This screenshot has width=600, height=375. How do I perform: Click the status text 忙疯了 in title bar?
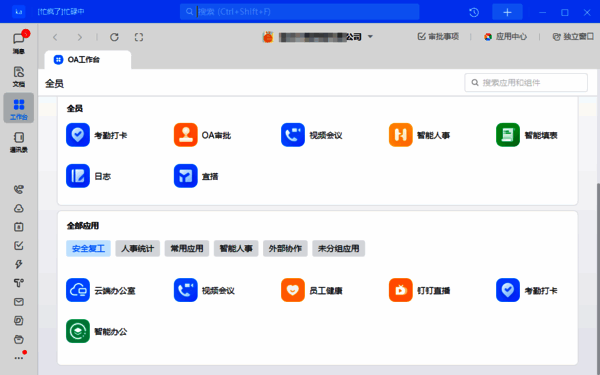60,12
